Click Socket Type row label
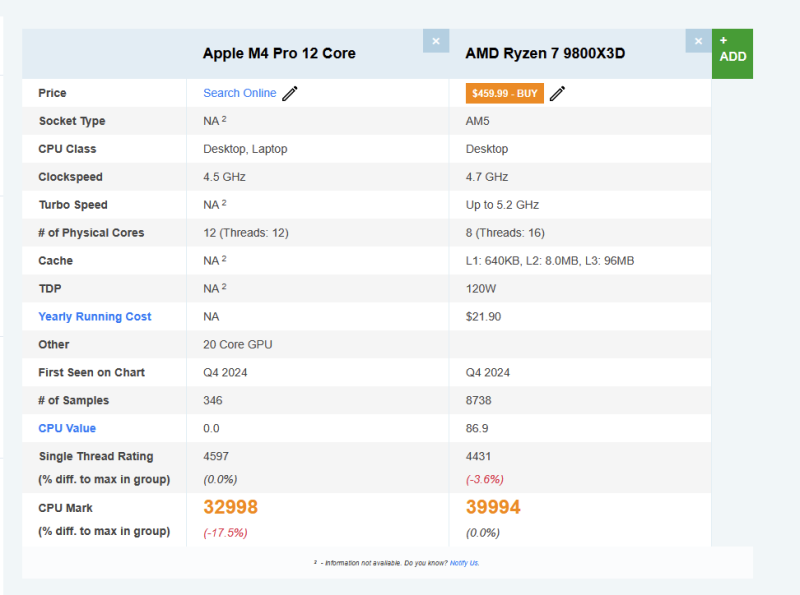This screenshot has width=800, height=595. pyautogui.click(x=72, y=121)
